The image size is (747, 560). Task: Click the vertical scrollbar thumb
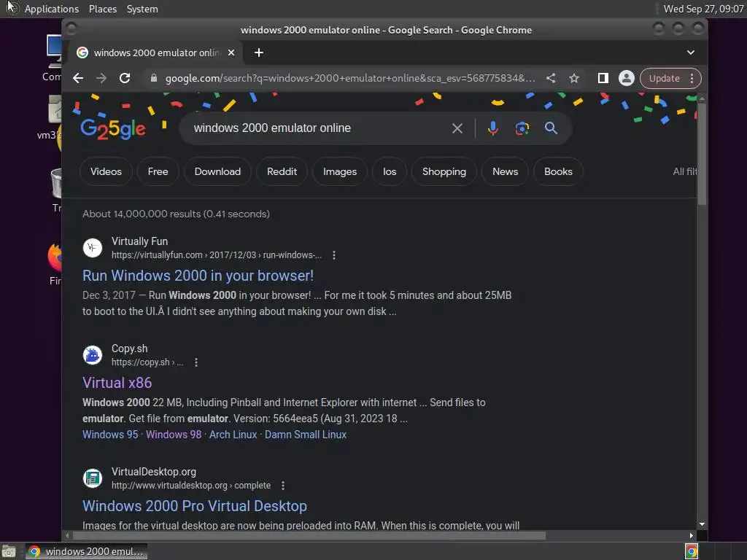[x=702, y=153]
